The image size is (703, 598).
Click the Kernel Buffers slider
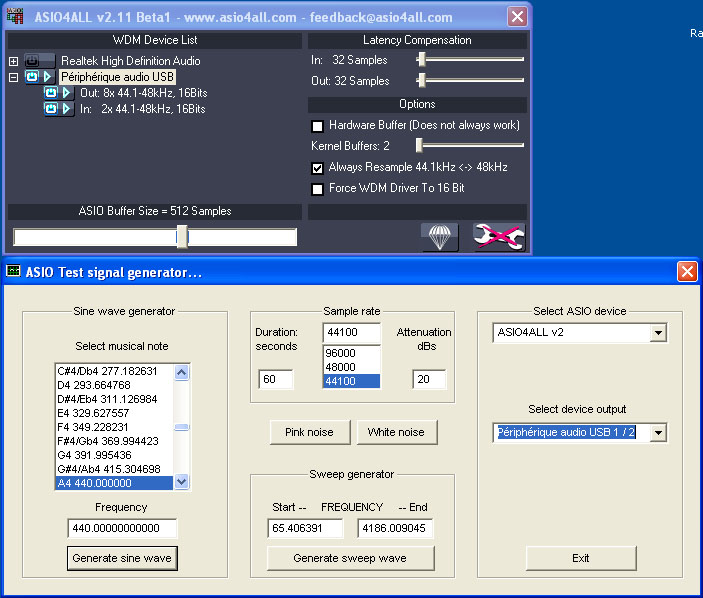point(470,145)
